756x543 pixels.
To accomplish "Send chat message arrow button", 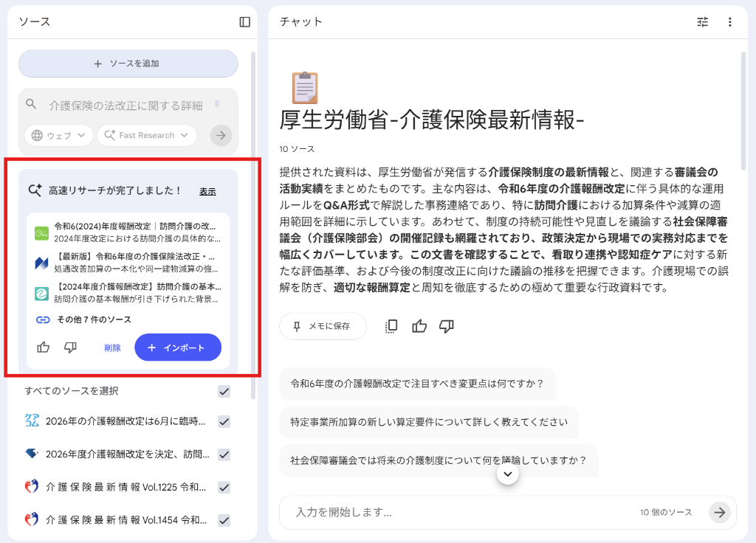I will [x=719, y=512].
